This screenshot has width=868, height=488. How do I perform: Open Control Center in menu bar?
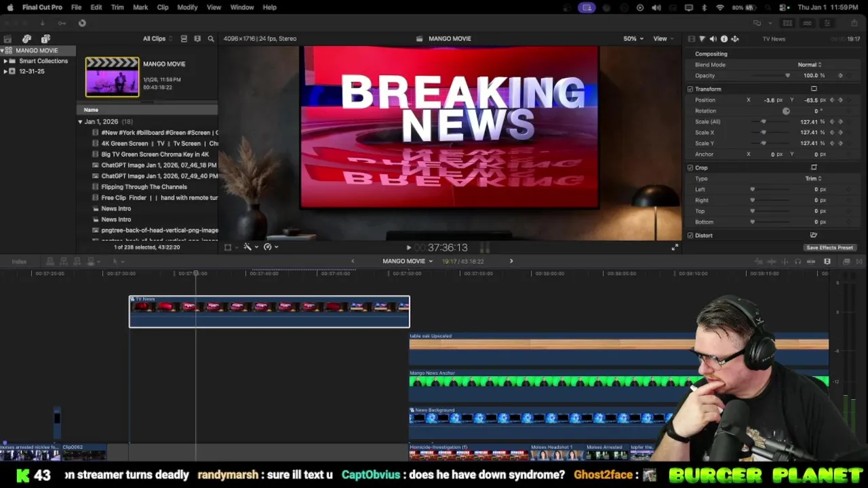click(x=783, y=7)
